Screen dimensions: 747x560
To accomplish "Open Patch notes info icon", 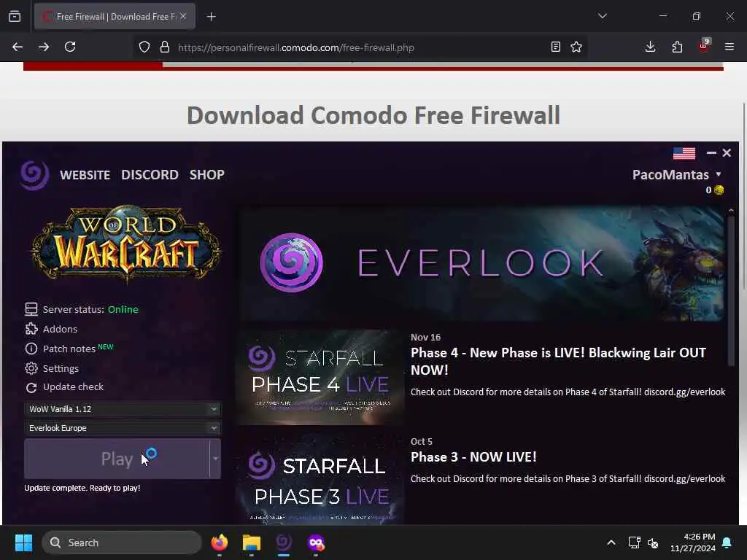I will point(31,349).
